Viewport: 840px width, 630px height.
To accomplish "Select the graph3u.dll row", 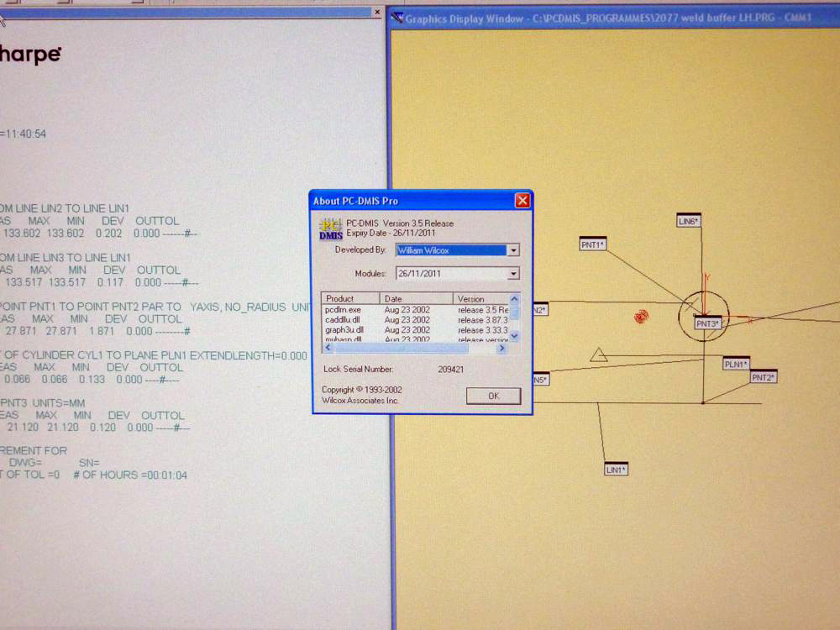I will tap(415, 330).
